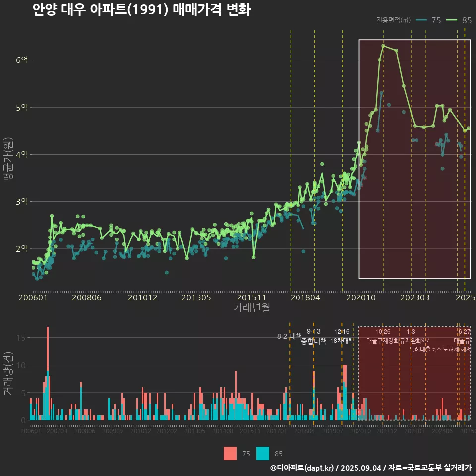Select the 8·2 대책 policy annotation
The image size is (476, 476).
289,337
